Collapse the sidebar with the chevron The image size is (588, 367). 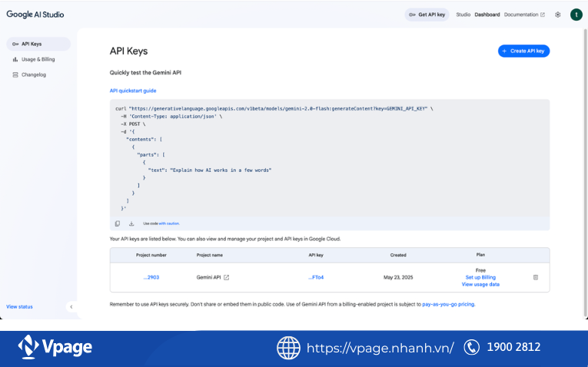pyautogui.click(x=71, y=306)
